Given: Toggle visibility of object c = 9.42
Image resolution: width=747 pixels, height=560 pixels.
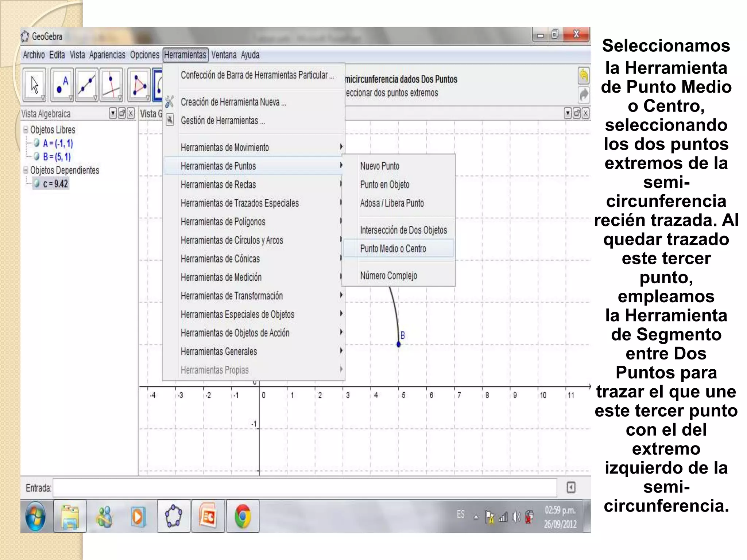Looking at the screenshot, I should click(x=36, y=183).
